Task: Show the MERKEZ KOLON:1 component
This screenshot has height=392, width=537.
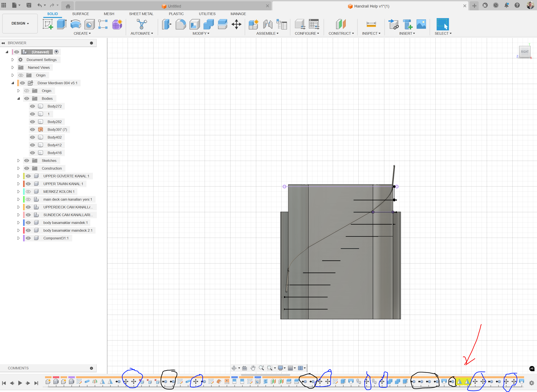Action: tap(28, 192)
